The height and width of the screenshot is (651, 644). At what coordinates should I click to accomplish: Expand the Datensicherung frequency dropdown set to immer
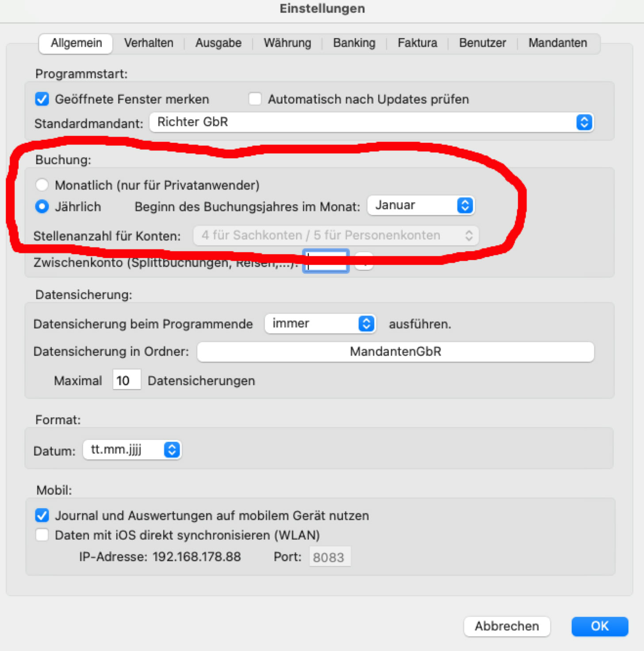(x=320, y=324)
